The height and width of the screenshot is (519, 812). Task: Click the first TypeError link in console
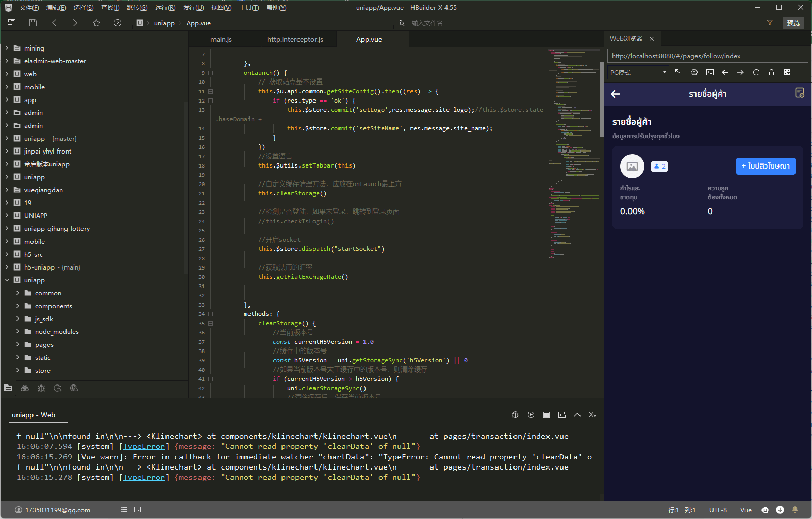[x=144, y=446]
